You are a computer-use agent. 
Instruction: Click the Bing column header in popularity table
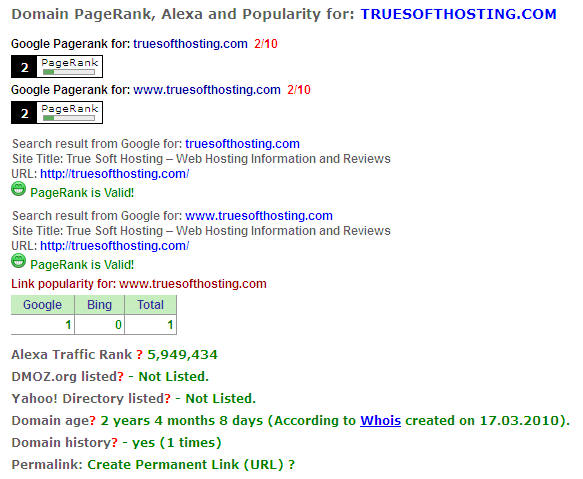(x=99, y=305)
